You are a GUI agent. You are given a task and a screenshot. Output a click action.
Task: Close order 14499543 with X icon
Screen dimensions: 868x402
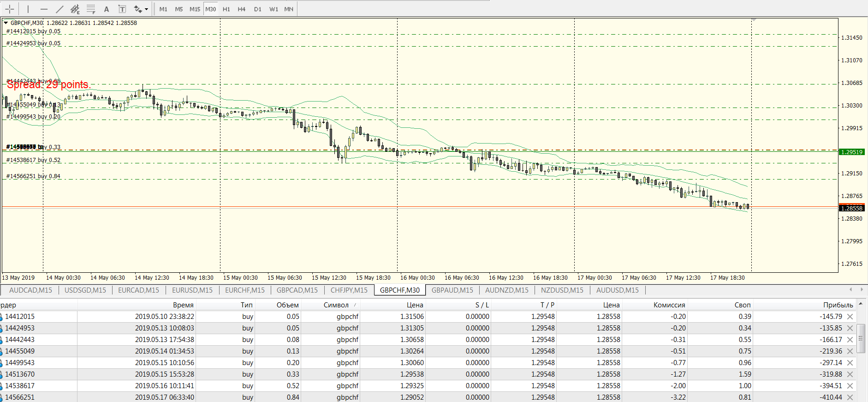pos(850,363)
